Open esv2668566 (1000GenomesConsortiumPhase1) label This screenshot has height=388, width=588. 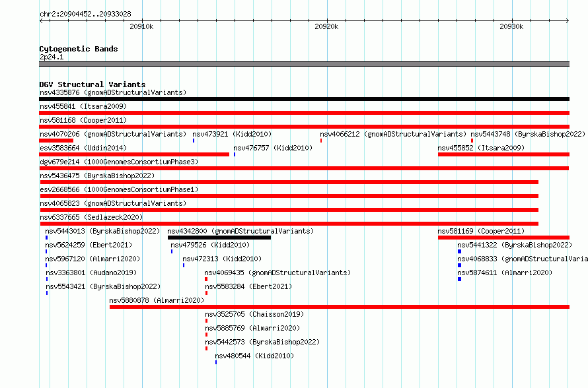click(x=119, y=189)
